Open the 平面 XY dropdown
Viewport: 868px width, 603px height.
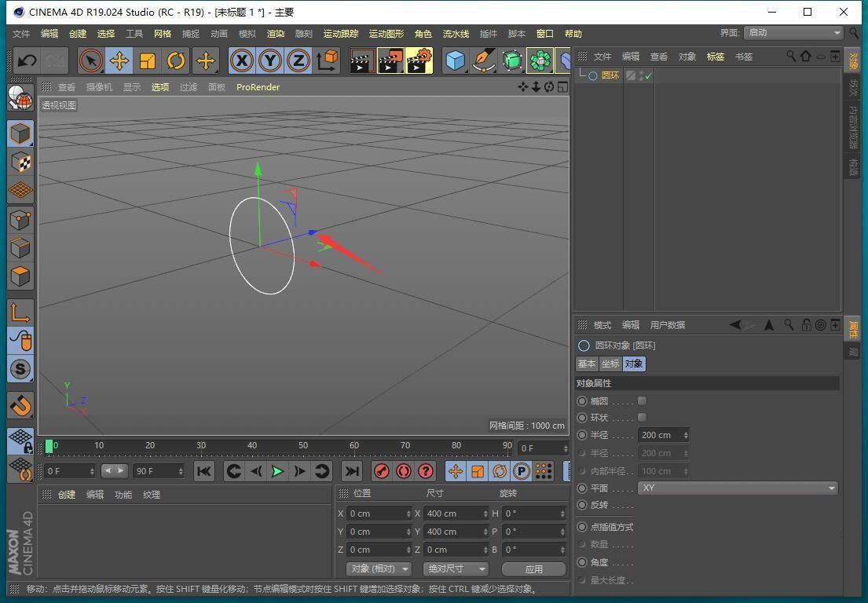click(738, 488)
